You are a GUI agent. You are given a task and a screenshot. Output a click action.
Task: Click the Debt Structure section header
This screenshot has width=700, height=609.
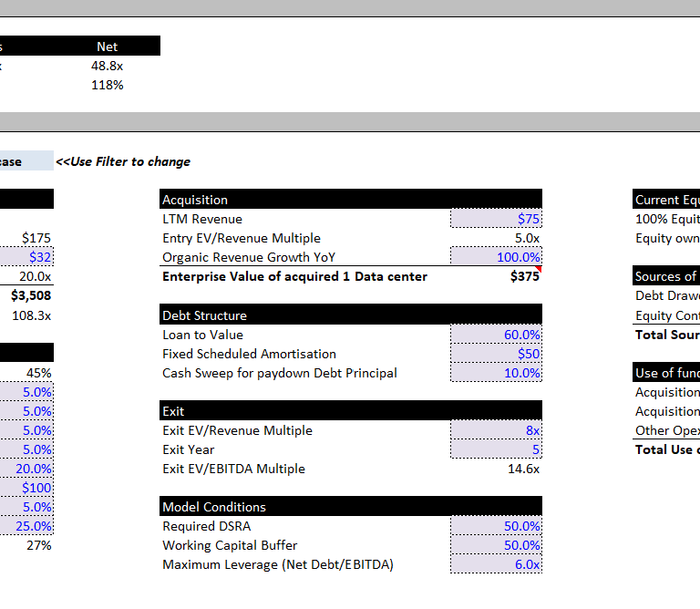pyautogui.click(x=350, y=315)
